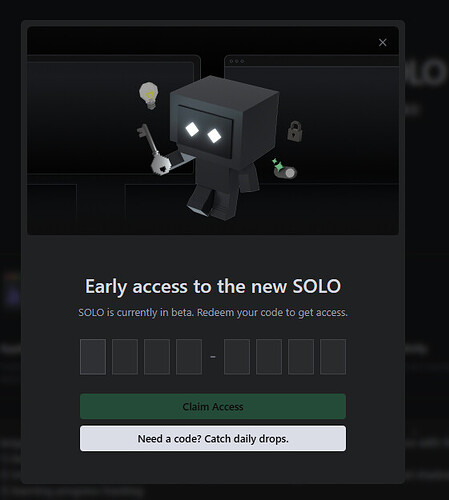The width and height of the screenshot is (449, 500).
Task: Select the first code digit box
Action: pyautogui.click(x=93, y=357)
